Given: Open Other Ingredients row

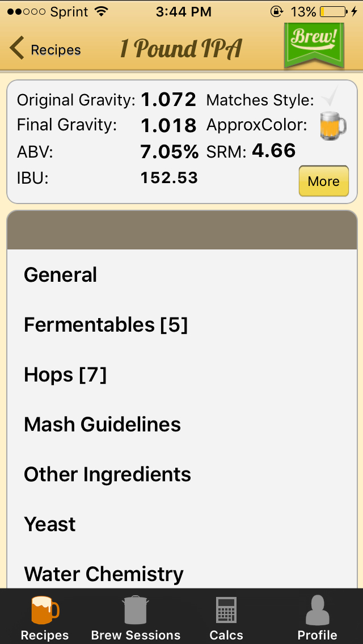Looking at the screenshot, I should pos(181,474).
